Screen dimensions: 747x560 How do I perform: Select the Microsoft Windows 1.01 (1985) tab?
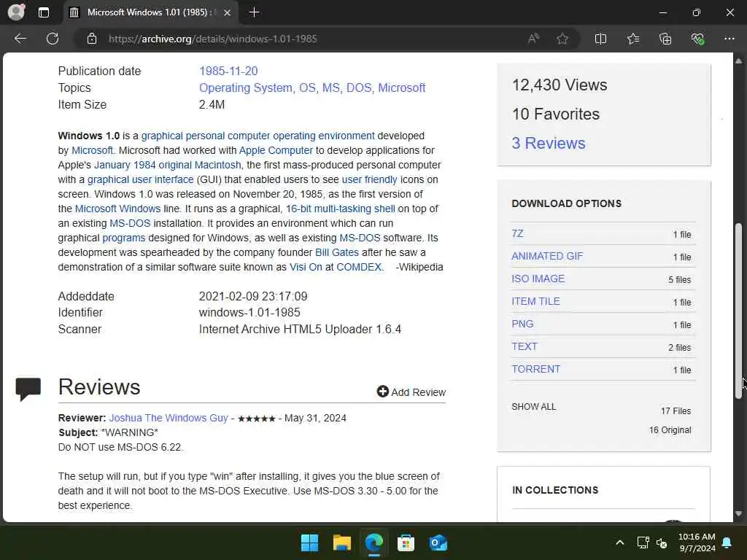(150, 12)
